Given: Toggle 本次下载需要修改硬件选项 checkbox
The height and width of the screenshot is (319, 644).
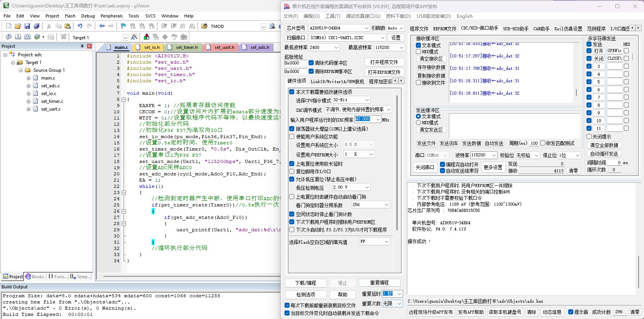Looking at the screenshot, I should point(291,92).
